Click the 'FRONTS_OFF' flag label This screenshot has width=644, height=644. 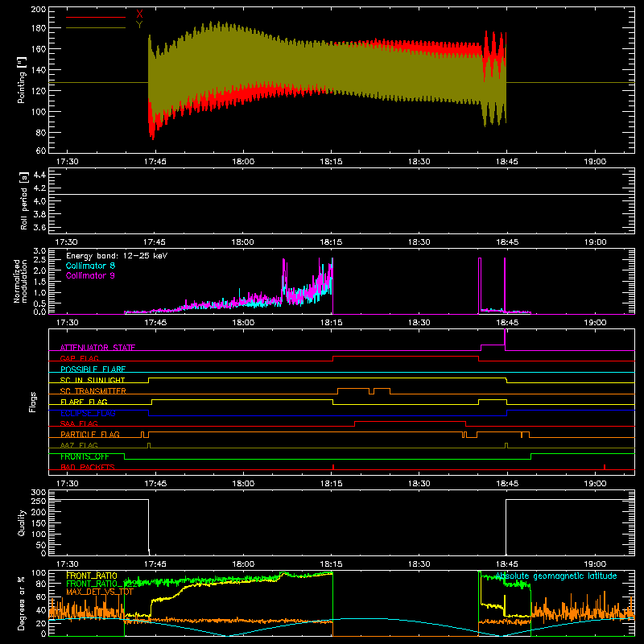85,456
